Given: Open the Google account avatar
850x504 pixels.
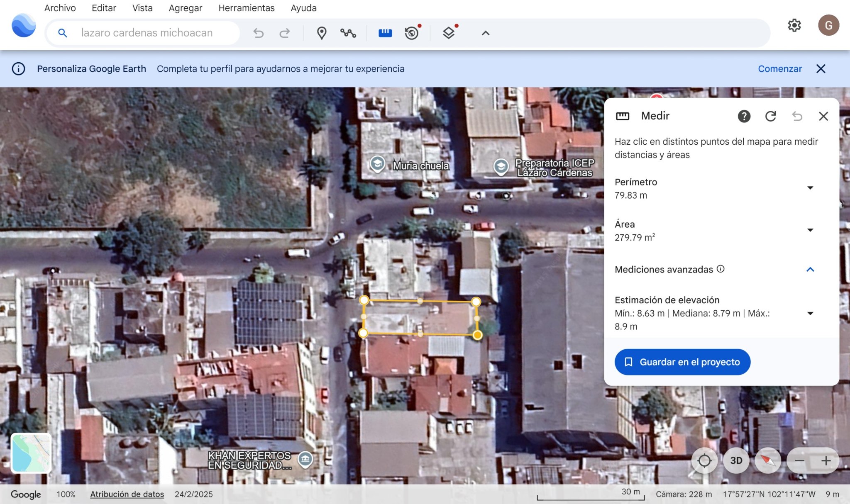Looking at the screenshot, I should click(828, 25).
